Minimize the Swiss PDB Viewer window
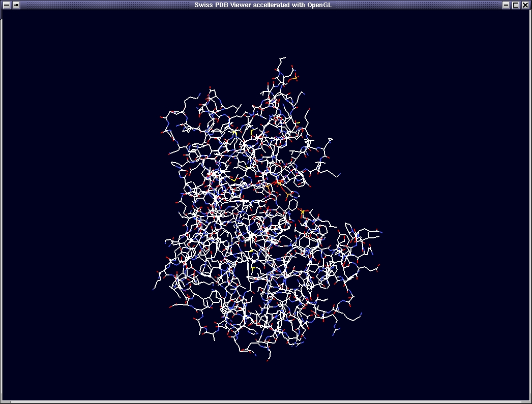 click(x=506, y=5)
